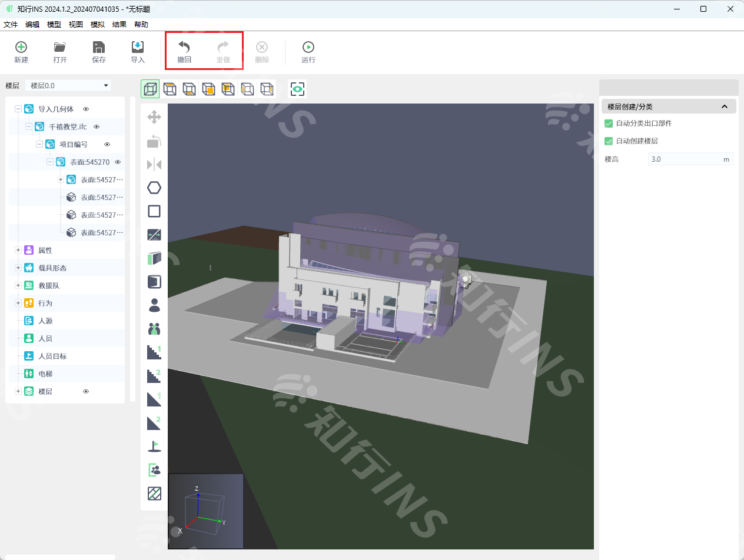Switch to the right-face cube view
Image resolution: width=744 pixels, height=560 pixels.
point(267,89)
